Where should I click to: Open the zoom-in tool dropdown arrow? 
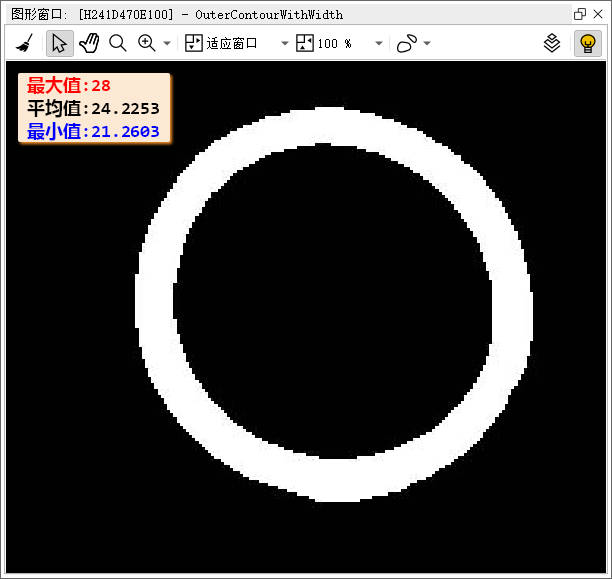click(x=167, y=43)
